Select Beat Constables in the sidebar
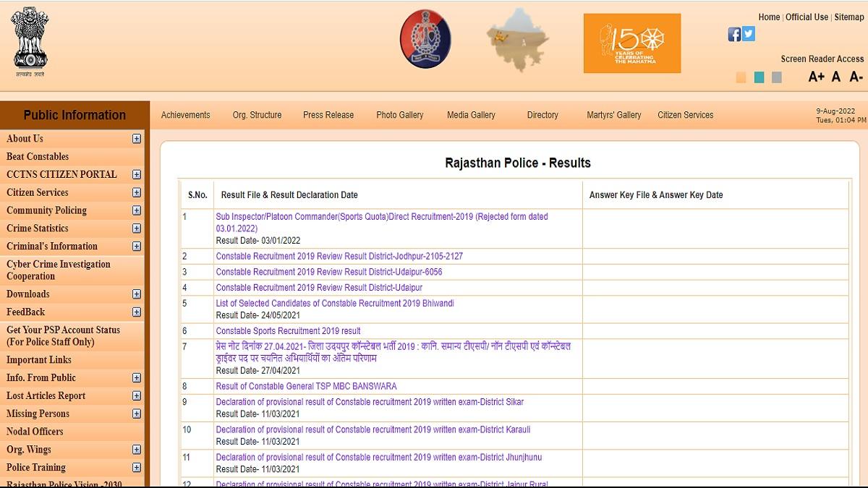This screenshot has height=488, width=868. pyautogui.click(x=37, y=156)
